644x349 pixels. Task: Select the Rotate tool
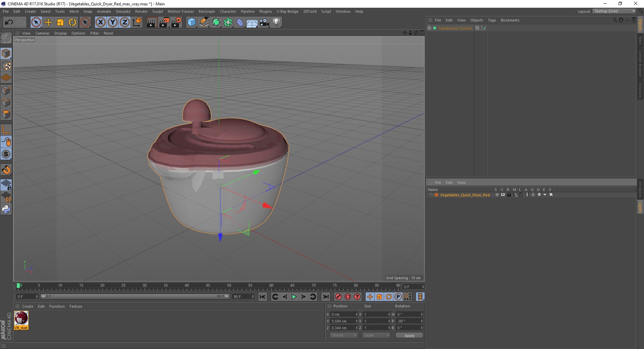[x=72, y=22]
